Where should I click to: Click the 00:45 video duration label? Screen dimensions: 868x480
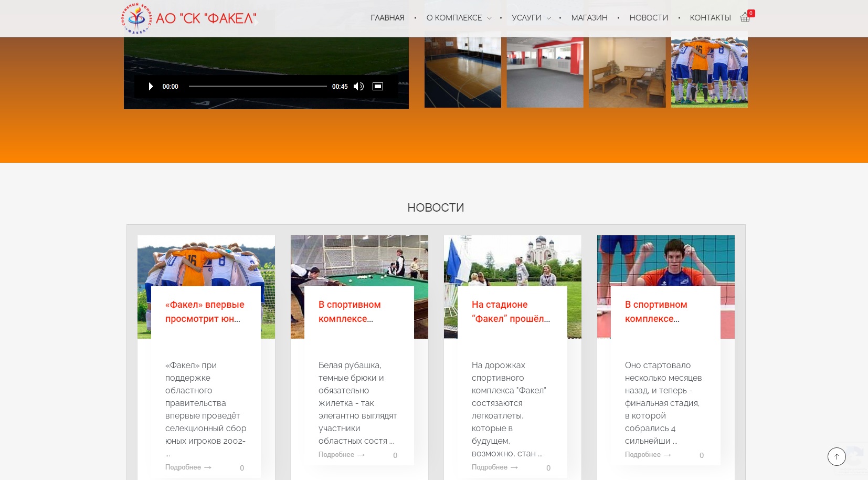340,87
